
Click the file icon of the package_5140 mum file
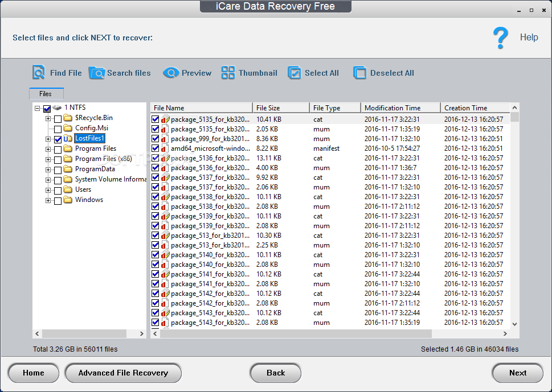[165, 265]
